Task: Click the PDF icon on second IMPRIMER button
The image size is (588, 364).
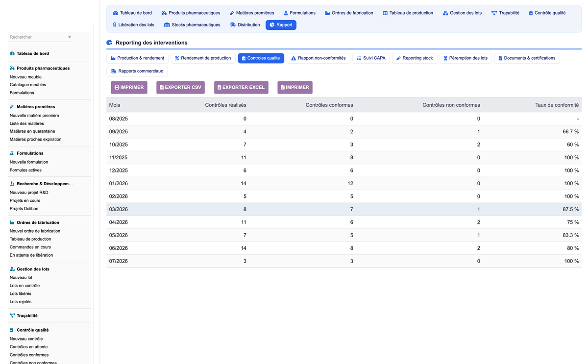Action: [283, 87]
